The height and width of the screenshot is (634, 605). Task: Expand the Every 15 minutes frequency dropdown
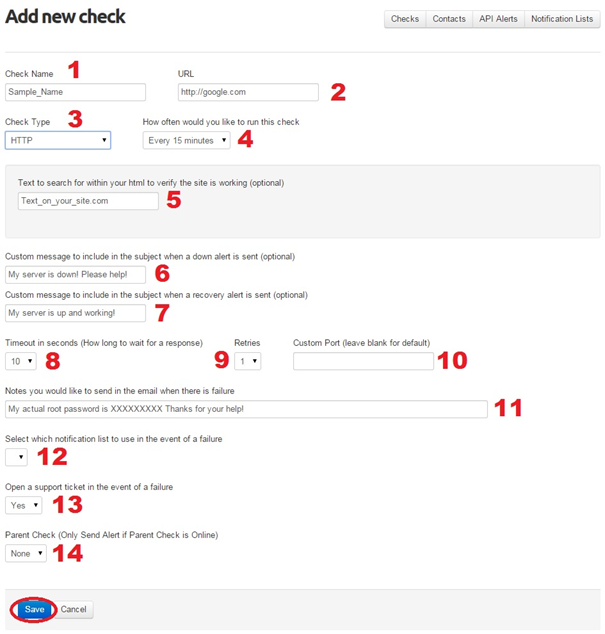point(186,140)
